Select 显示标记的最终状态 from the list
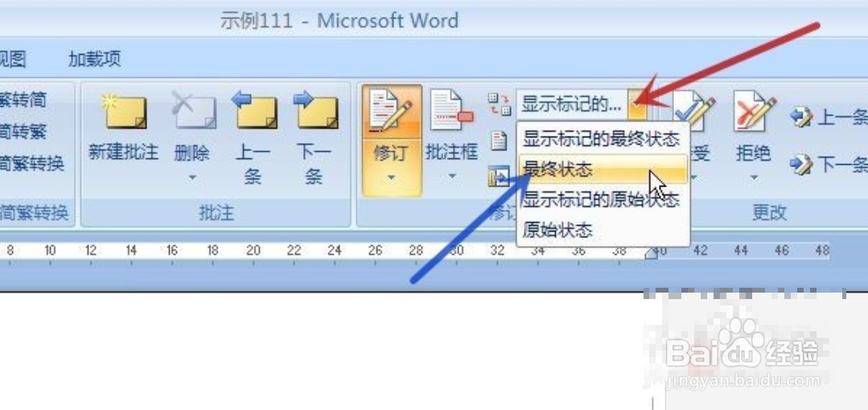Image resolution: width=868 pixels, height=410 pixels. pyautogui.click(x=601, y=138)
